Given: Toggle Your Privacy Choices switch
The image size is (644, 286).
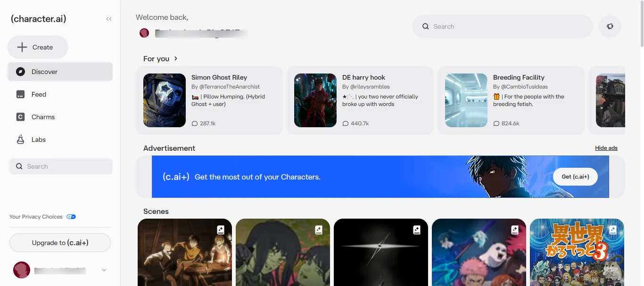Looking at the screenshot, I should 71,217.
